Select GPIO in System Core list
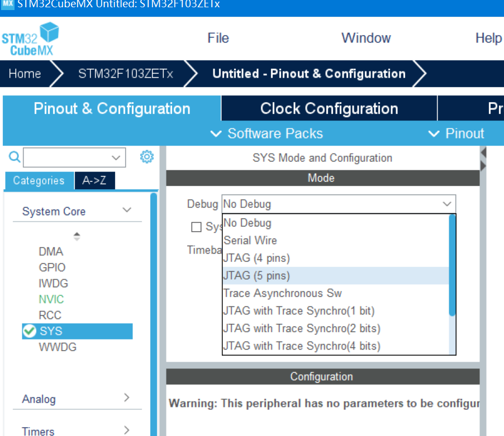Viewport: 504px width, 436px height. (52, 267)
